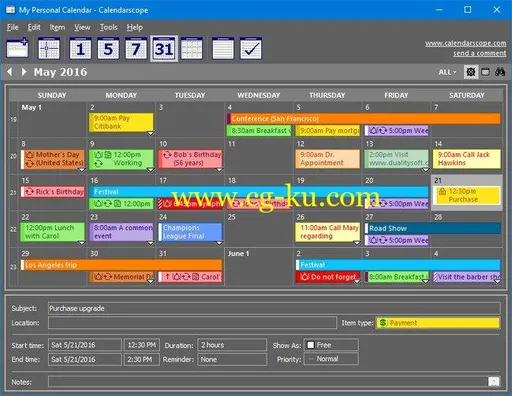Select the 9:00am Call Jack Hawkins event
The width and height of the screenshot is (512, 396).
pyautogui.click(x=467, y=159)
